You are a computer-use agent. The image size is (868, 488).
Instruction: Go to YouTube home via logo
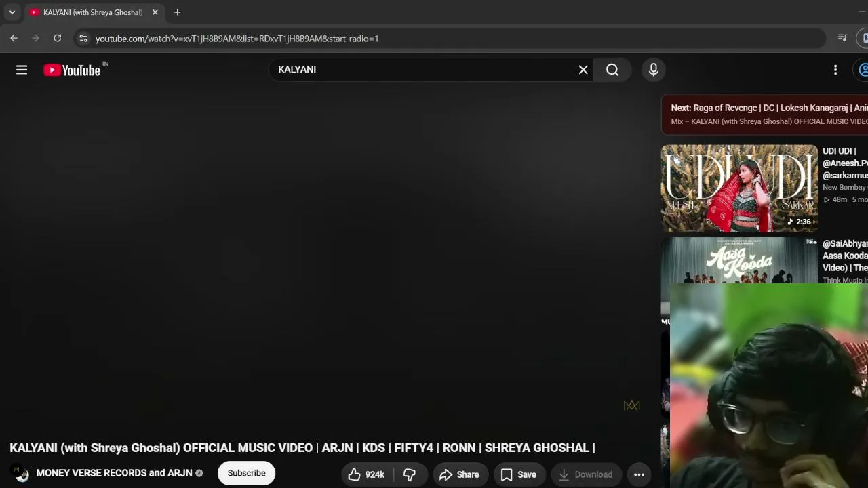coord(72,70)
